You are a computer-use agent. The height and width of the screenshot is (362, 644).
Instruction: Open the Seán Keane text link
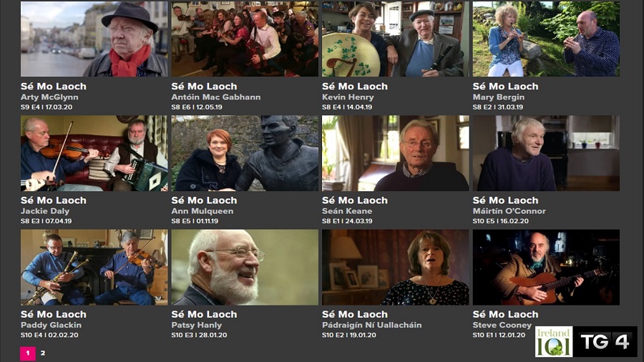click(347, 211)
